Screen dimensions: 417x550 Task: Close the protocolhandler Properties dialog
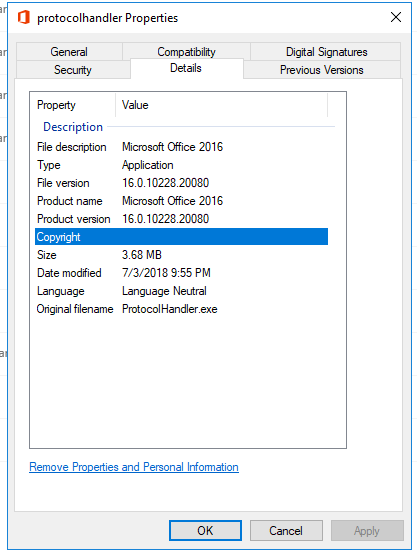click(396, 17)
